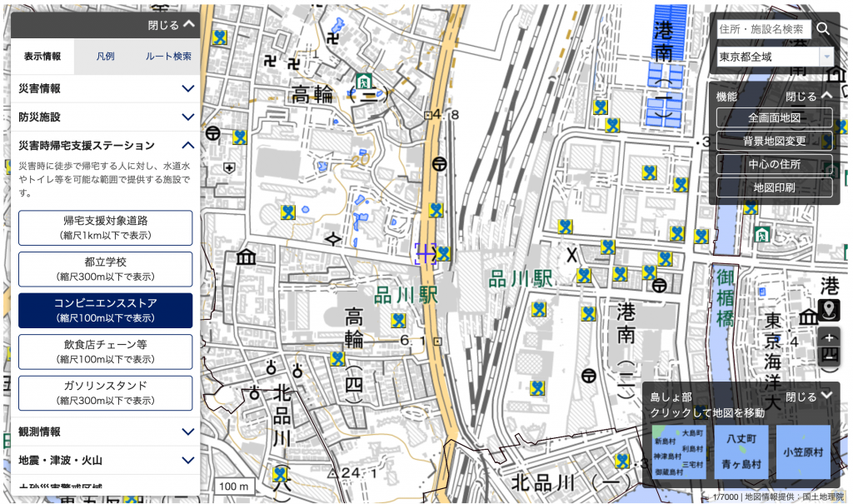Select the 小笠原村 island thumbnail

point(803,452)
